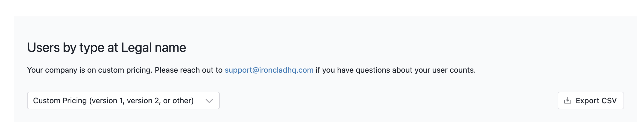Click the white margin above the gray panel
Image resolution: width=644 pixels, height=130 pixels.
pos(322,8)
